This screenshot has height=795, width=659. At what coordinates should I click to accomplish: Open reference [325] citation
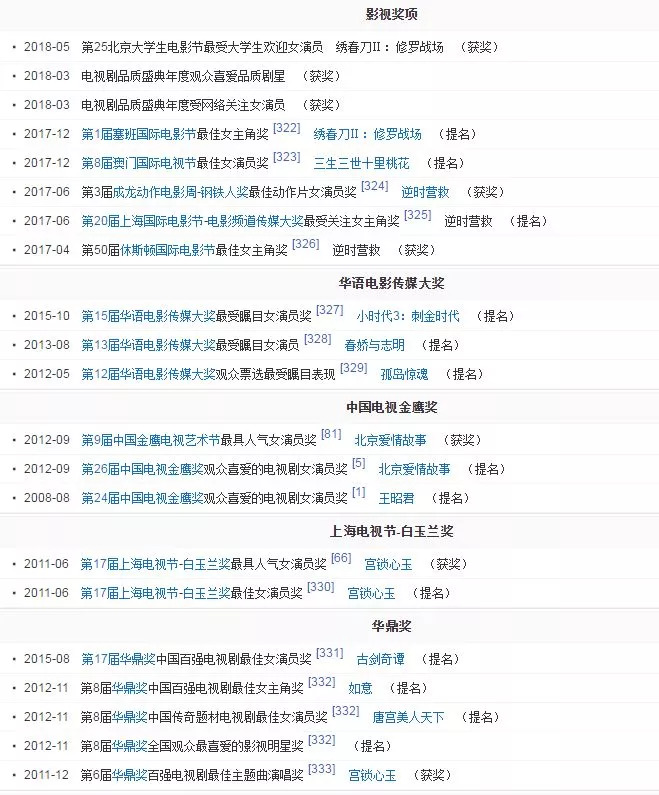(x=418, y=215)
